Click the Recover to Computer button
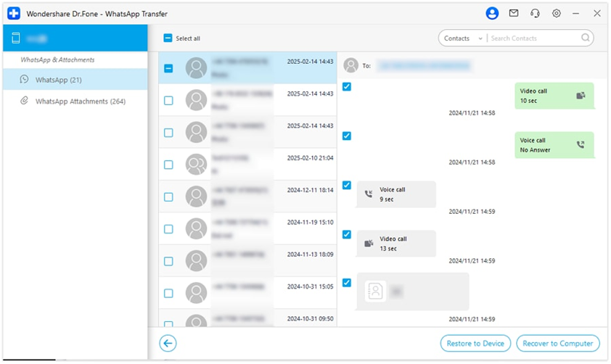611x364 pixels. (x=557, y=344)
